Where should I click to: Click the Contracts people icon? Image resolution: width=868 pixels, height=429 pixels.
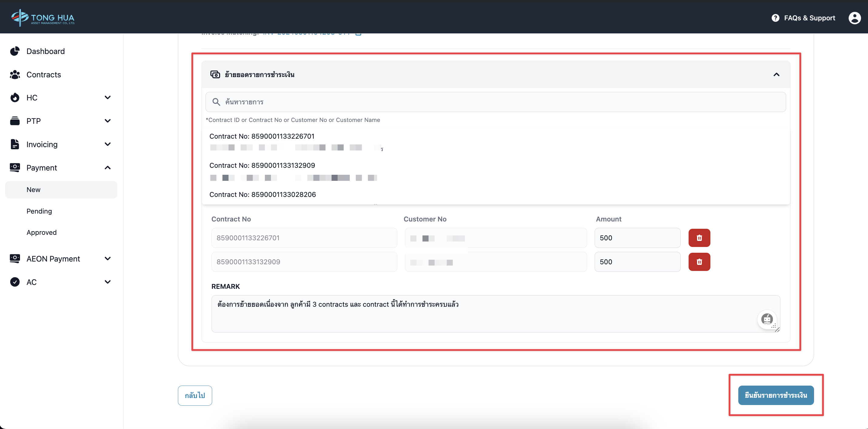pos(15,75)
